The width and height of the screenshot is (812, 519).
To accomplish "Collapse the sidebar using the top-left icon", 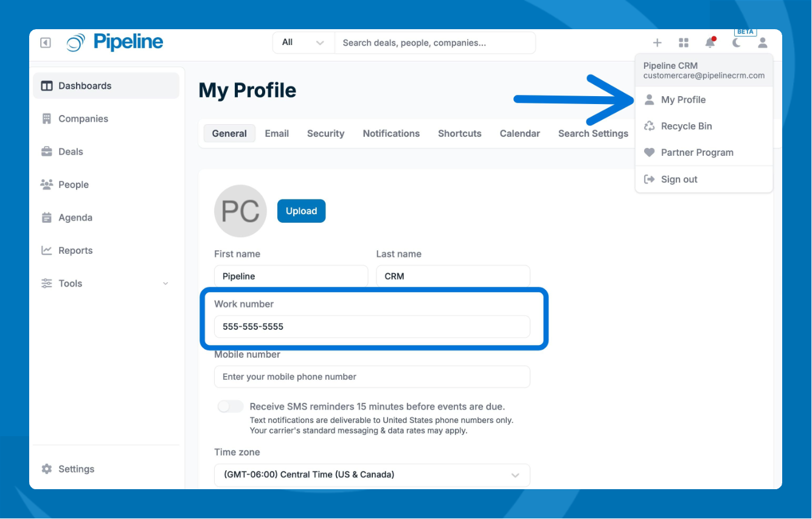I will (46, 43).
